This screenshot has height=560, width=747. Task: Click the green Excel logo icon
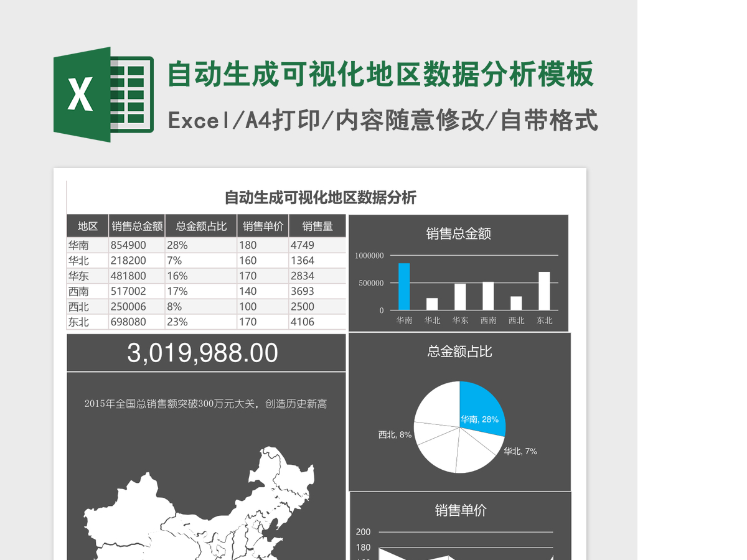coord(103,95)
